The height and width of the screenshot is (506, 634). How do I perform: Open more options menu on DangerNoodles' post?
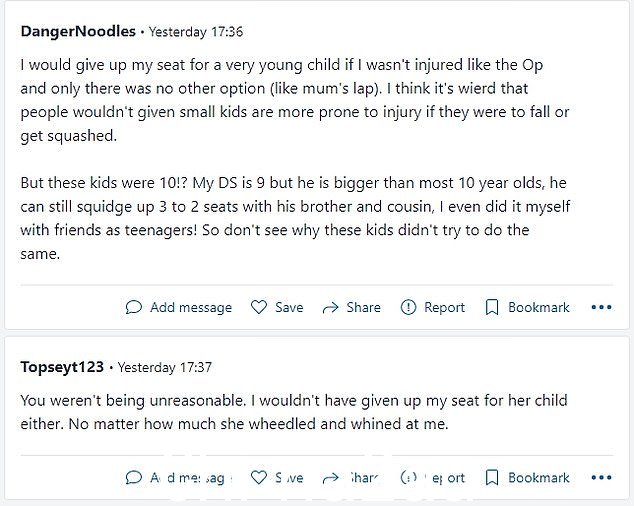coord(601,307)
